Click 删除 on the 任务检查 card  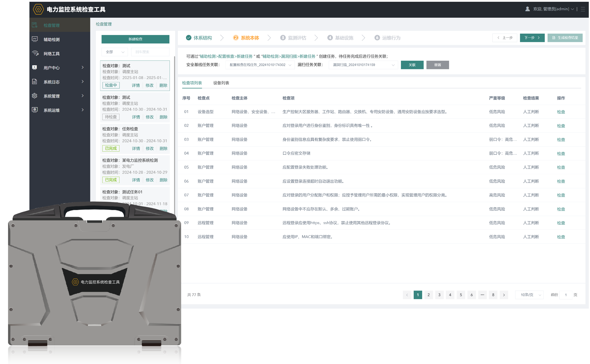point(163,149)
